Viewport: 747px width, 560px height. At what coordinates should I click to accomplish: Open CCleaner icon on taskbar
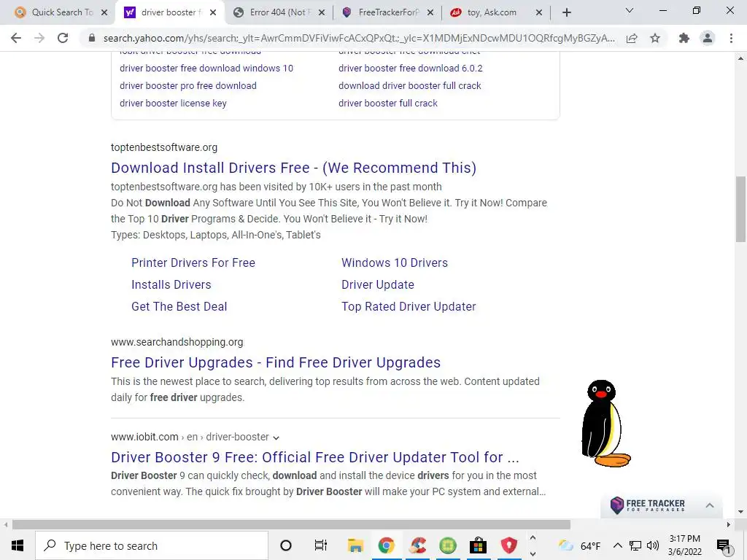pyautogui.click(x=418, y=545)
